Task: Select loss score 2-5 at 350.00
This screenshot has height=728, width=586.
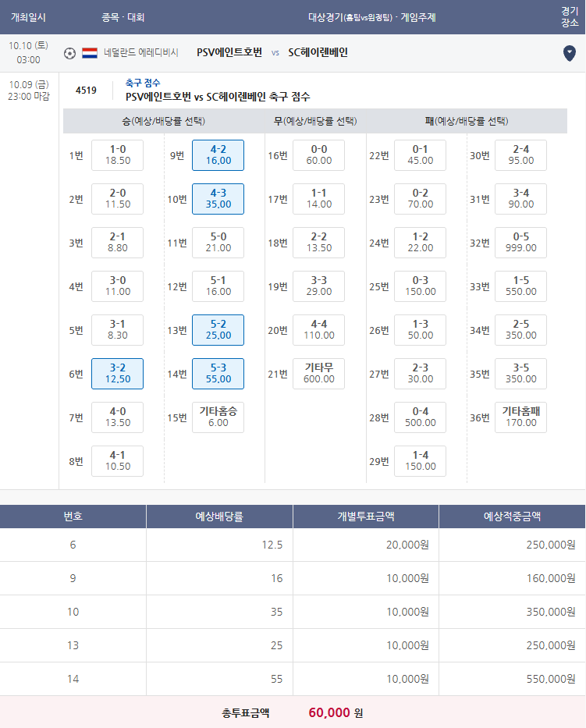Action: [x=521, y=329]
